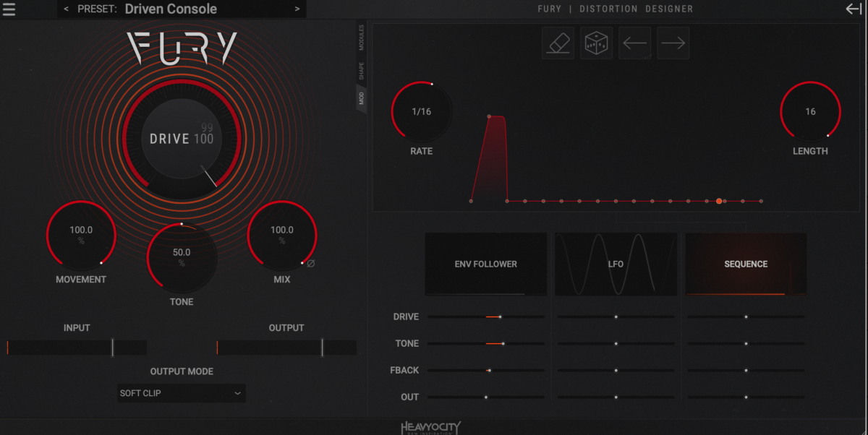868x435 pixels.
Task: Shift sequence right arrow button
Action: pos(673,43)
